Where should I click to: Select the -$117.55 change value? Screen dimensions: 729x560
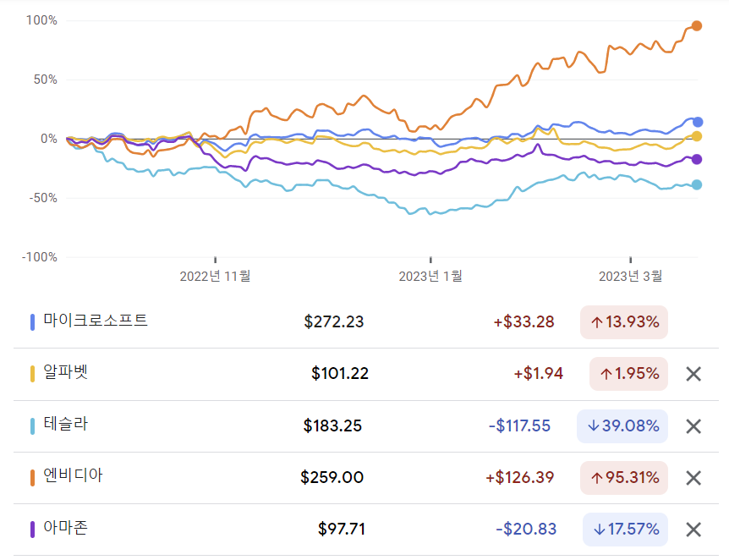pos(520,425)
